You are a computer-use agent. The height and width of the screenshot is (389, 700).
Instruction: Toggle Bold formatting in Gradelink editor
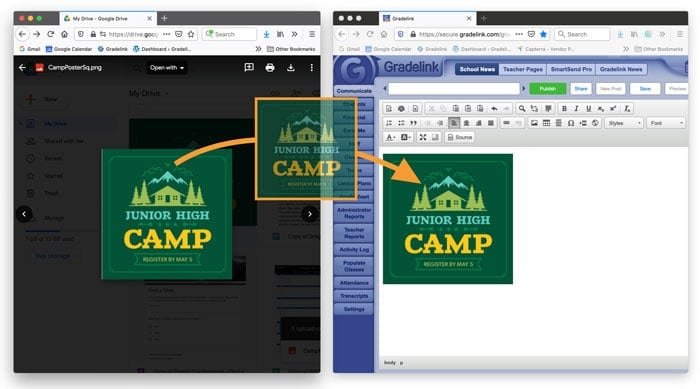[x=564, y=109]
